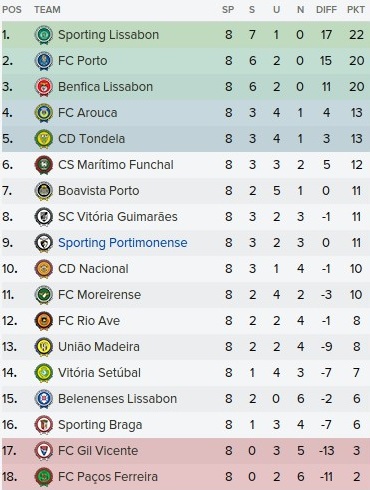Sort table by the PKT column header
The height and width of the screenshot is (490, 370).
(356, 10)
